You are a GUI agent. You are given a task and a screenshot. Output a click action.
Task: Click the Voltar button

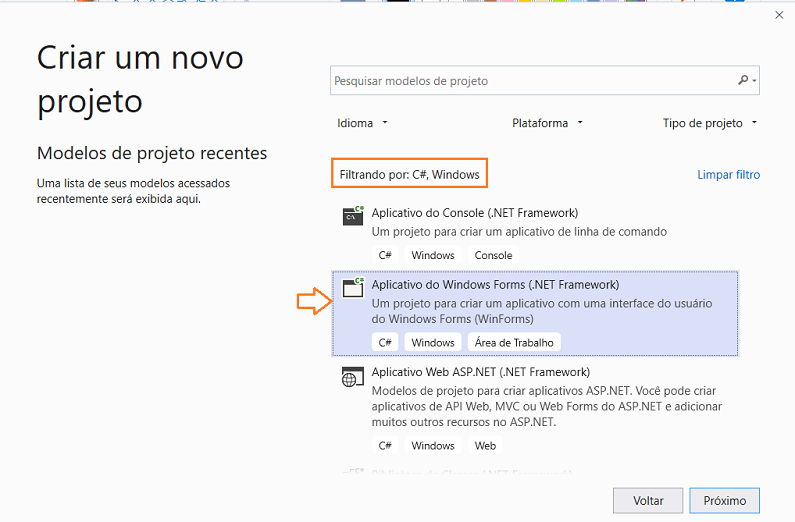tap(648, 501)
